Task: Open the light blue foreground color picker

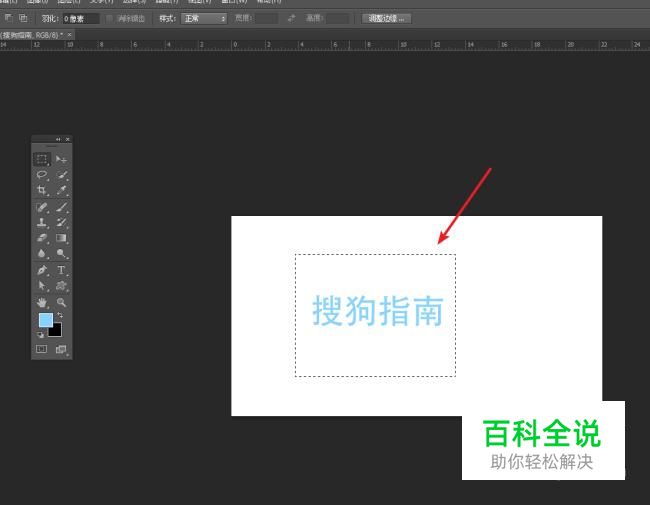Action: [x=45, y=319]
